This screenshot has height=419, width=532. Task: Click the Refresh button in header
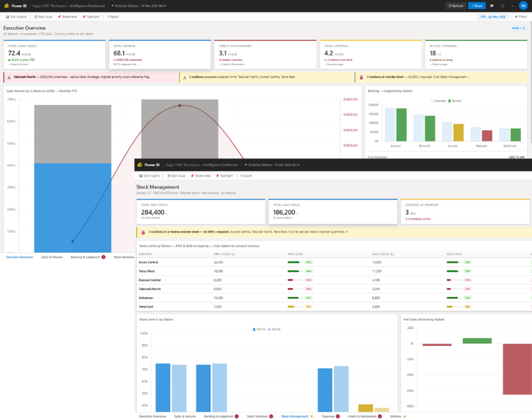[x=456, y=5]
